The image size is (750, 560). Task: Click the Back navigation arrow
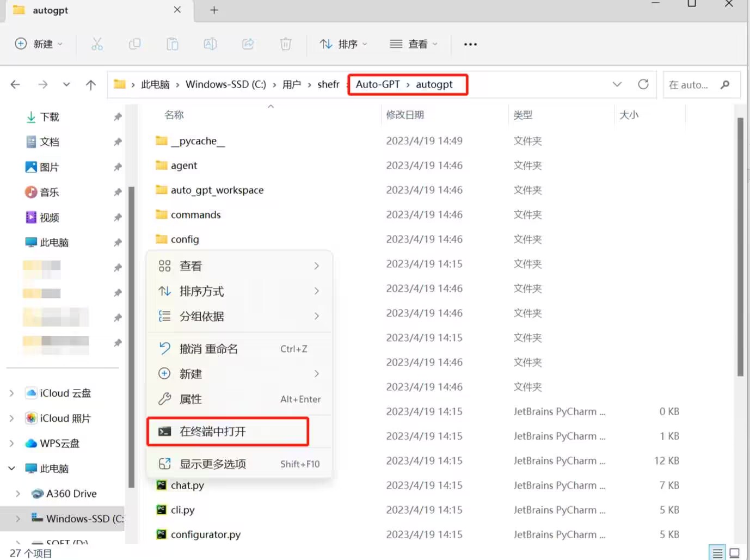[15, 84]
